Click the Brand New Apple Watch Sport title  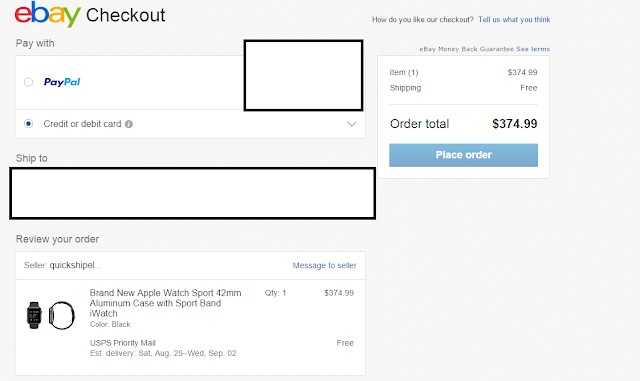tap(165, 303)
